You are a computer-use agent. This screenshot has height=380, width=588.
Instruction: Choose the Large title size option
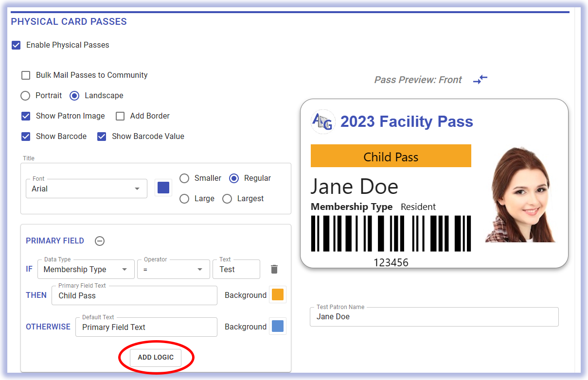coord(184,199)
